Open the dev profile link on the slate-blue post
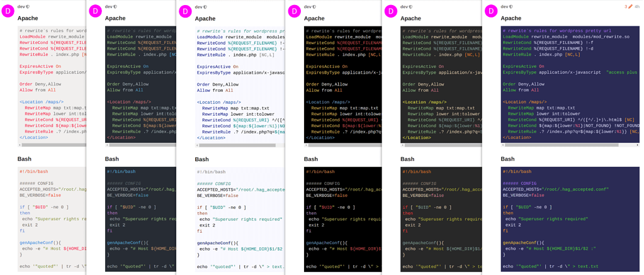Image resolution: width=644 pixels, height=275 pixels. [108, 6]
